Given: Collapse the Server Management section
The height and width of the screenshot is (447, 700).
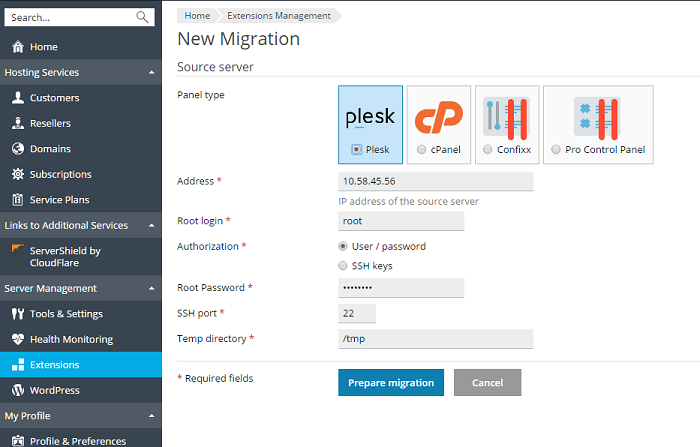Looking at the screenshot, I should [x=151, y=289].
